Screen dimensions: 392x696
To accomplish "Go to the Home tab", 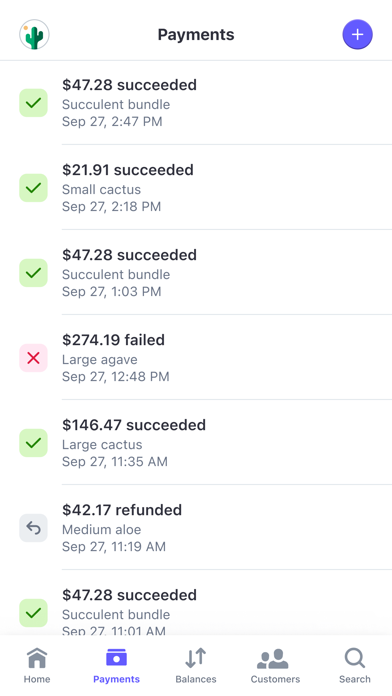I will [37, 665].
